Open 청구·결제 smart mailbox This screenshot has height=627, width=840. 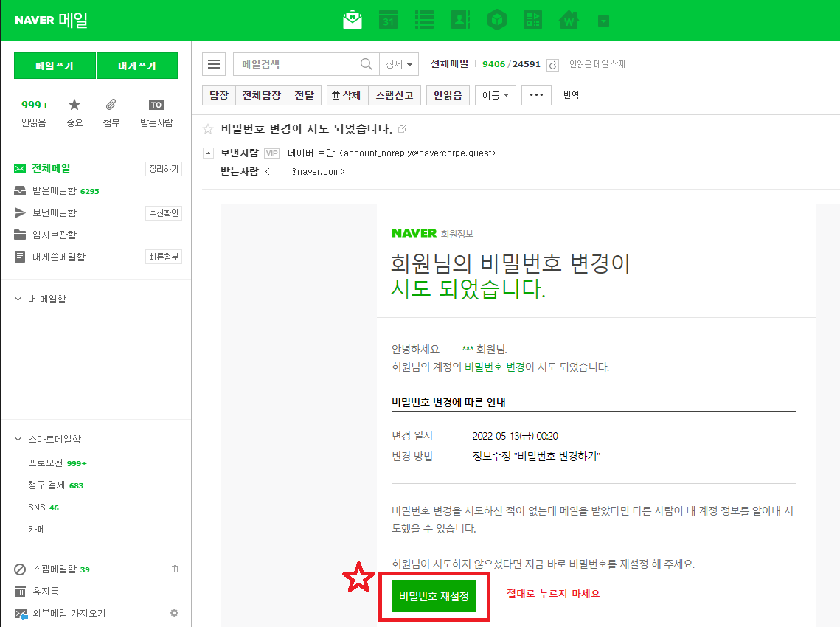(x=46, y=485)
